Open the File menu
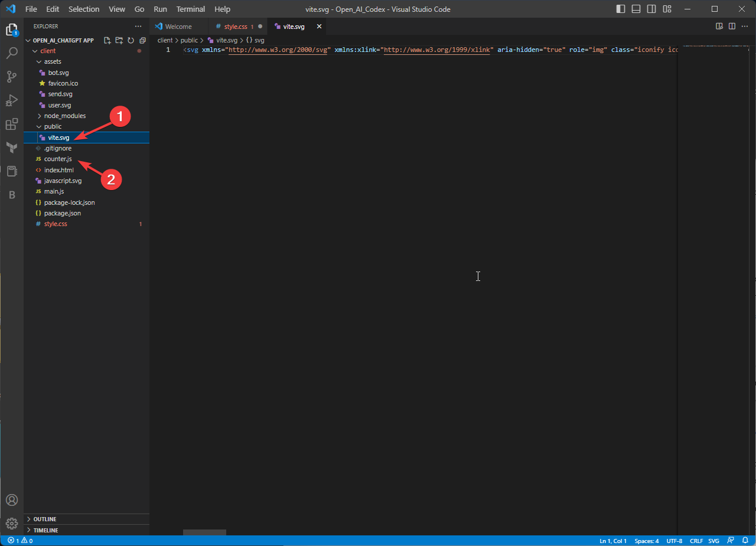The image size is (756, 546). click(31, 9)
